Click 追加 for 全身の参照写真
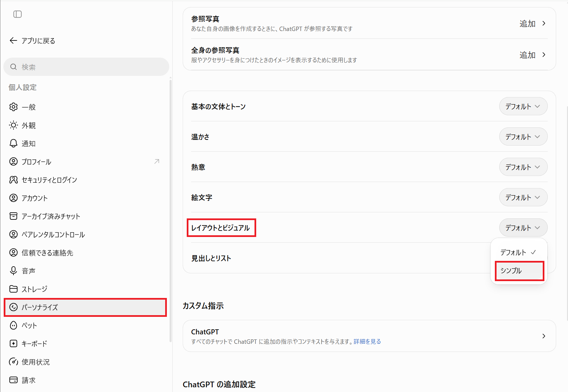Image resolution: width=568 pixels, height=392 pixels. [527, 55]
